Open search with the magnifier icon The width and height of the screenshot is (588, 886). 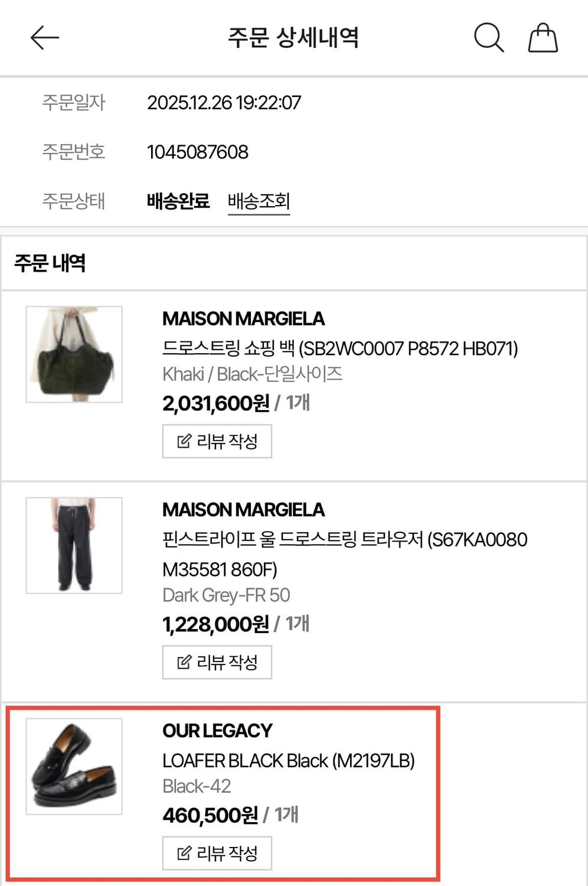coord(489,38)
